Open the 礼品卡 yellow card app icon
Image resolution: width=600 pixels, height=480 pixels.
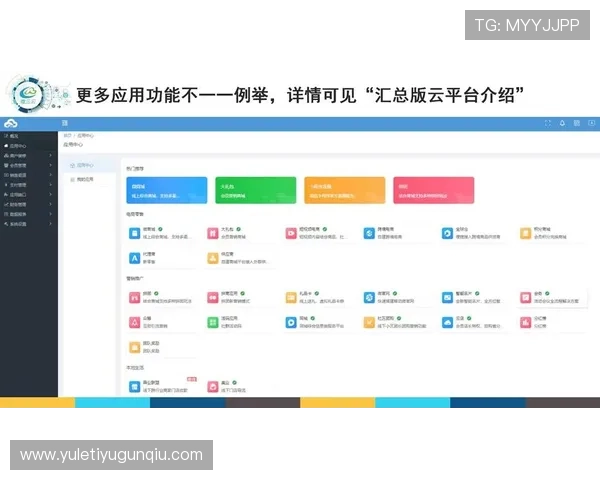point(291,297)
